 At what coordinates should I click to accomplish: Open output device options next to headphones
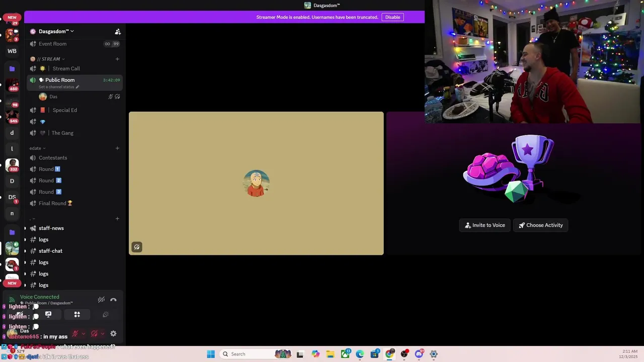click(x=102, y=334)
